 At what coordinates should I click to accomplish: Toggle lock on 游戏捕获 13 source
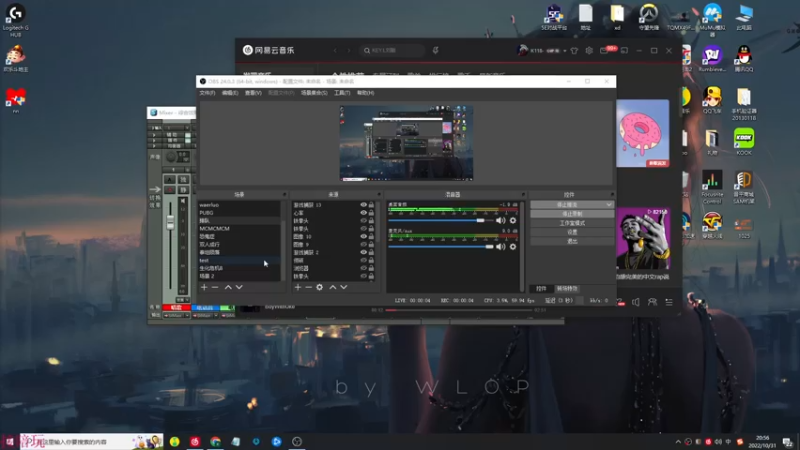click(371, 205)
